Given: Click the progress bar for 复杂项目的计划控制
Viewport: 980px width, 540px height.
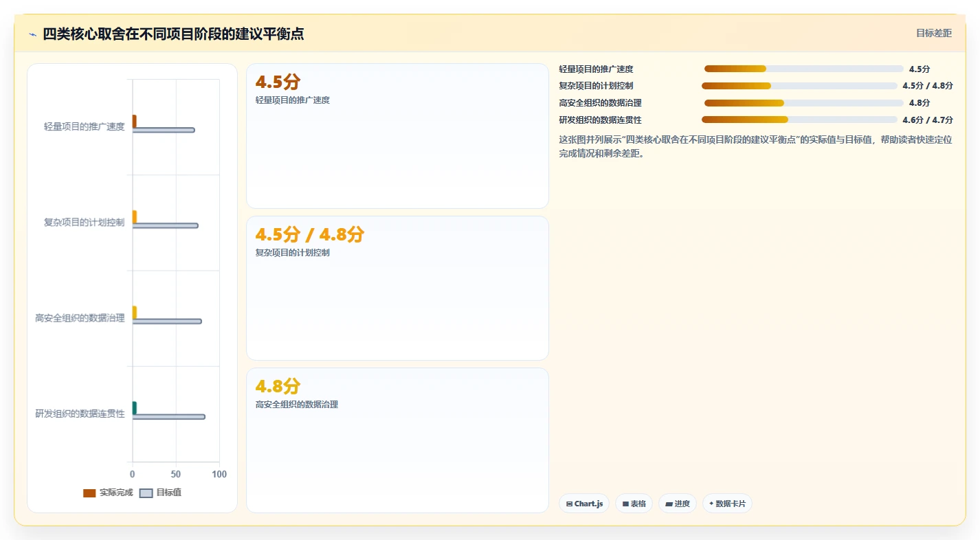Looking at the screenshot, I should (799, 86).
